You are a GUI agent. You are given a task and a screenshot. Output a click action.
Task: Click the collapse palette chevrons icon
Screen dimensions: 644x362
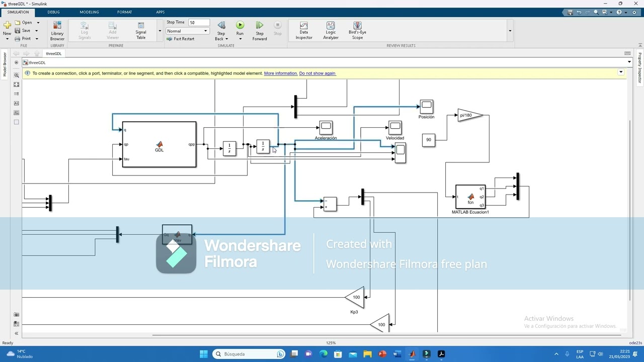tap(17, 333)
